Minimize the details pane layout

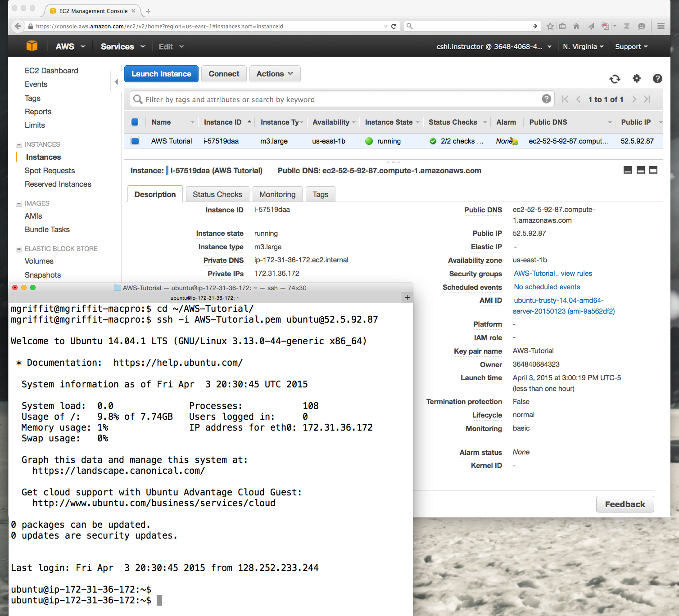[x=627, y=170]
